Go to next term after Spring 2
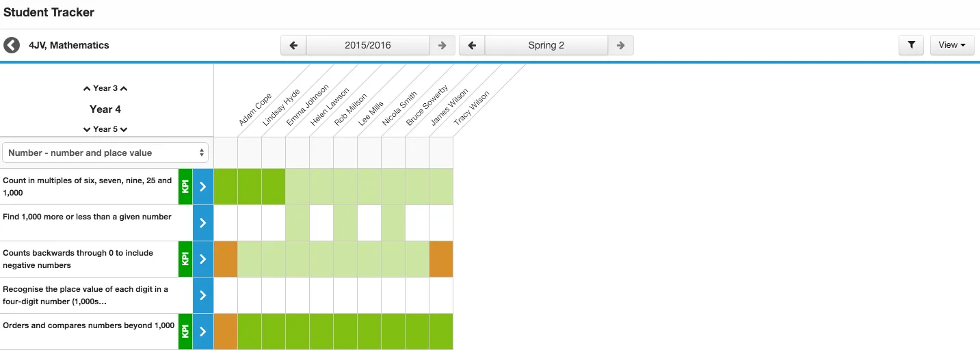The height and width of the screenshot is (350, 980). (x=620, y=45)
